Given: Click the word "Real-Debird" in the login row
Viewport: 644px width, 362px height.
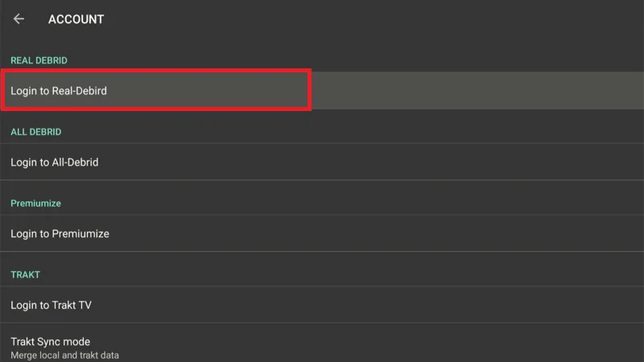Looking at the screenshot, I should (79, 91).
